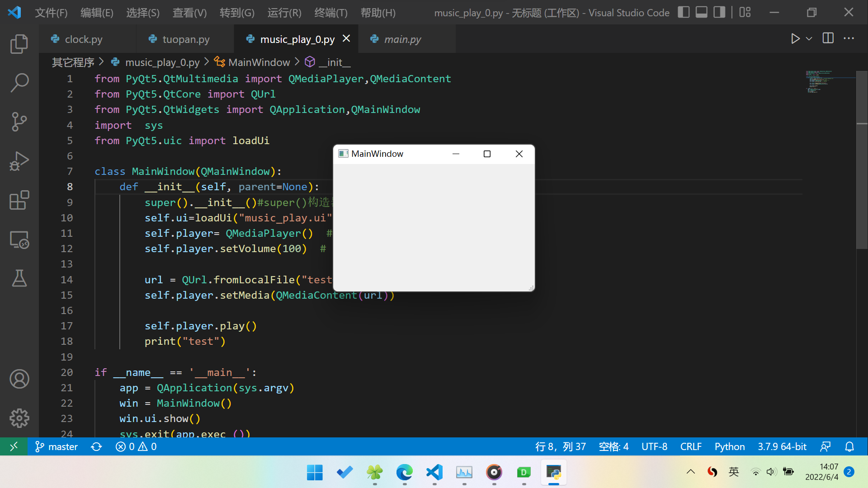Open Source Control view icon
868x488 pixels.
(19, 122)
